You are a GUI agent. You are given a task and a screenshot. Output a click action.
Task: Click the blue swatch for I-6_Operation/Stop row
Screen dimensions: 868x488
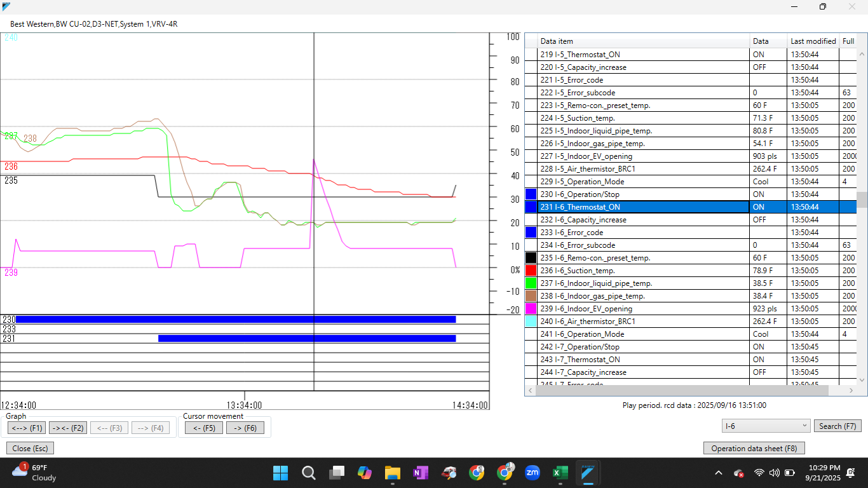(531, 194)
